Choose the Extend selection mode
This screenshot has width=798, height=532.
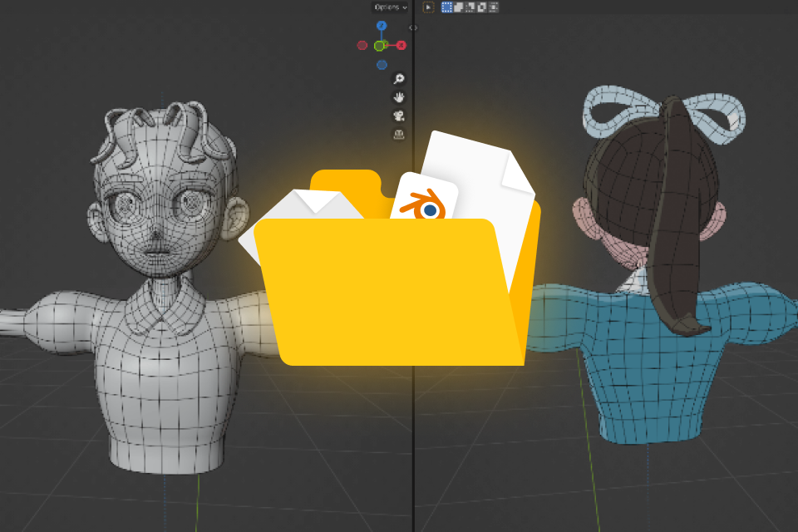[459, 7]
